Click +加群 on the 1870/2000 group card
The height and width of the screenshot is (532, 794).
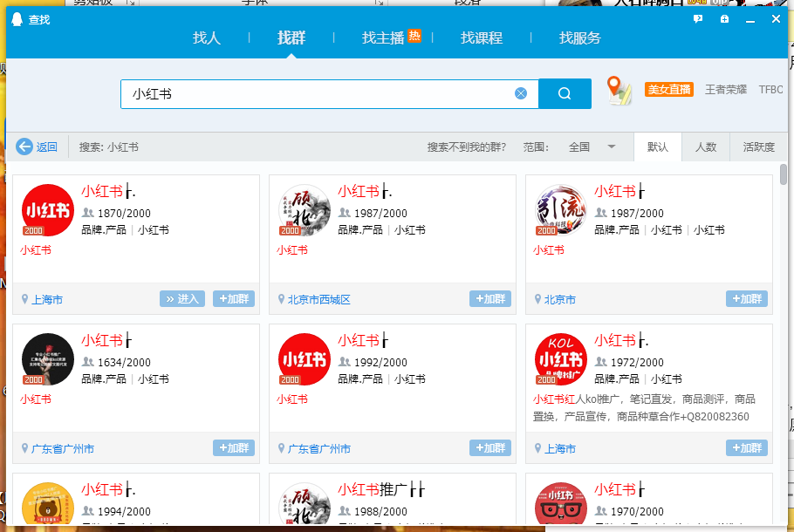pyautogui.click(x=234, y=298)
